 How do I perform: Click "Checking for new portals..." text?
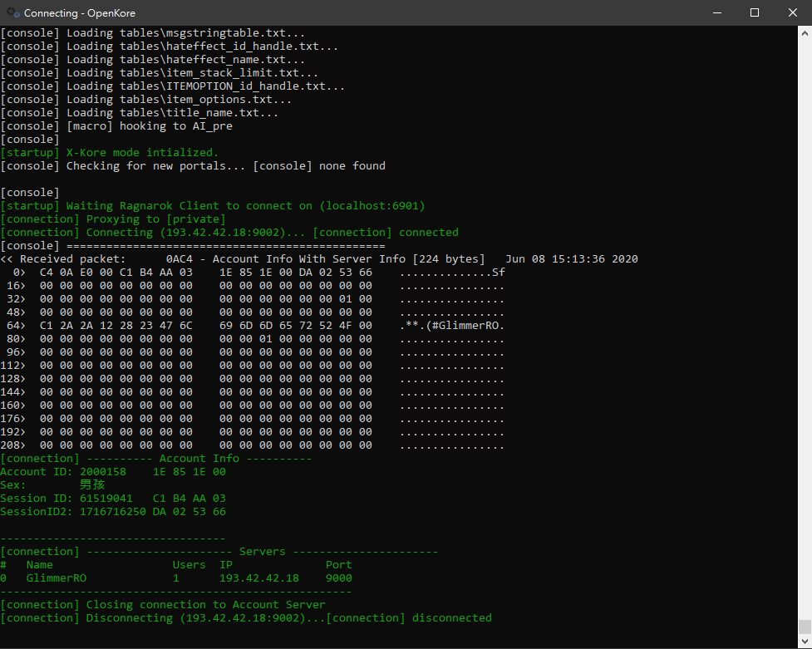point(155,166)
